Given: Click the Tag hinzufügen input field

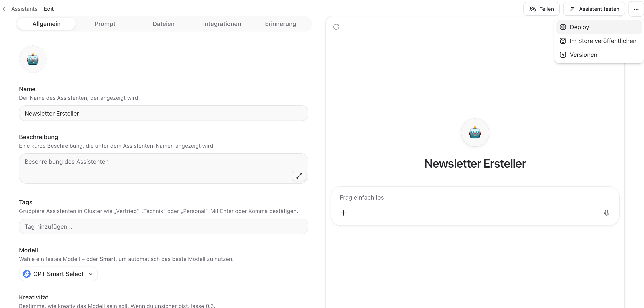Looking at the screenshot, I should (163, 226).
